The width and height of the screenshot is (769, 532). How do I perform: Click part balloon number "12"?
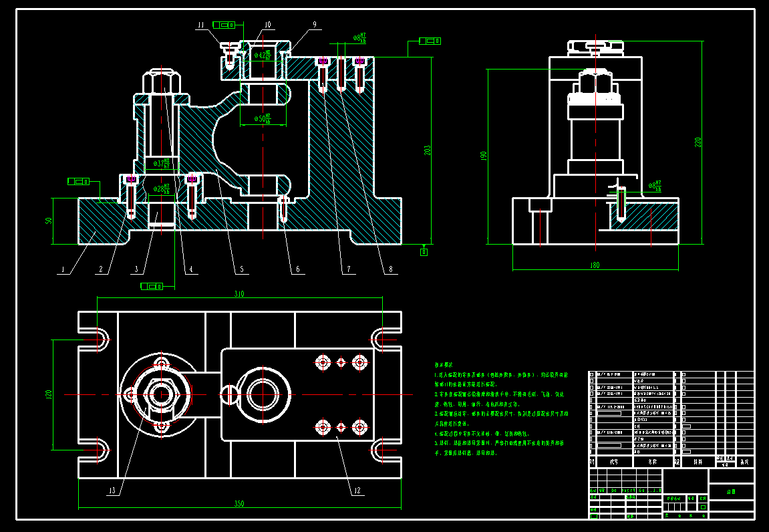pos(357,491)
